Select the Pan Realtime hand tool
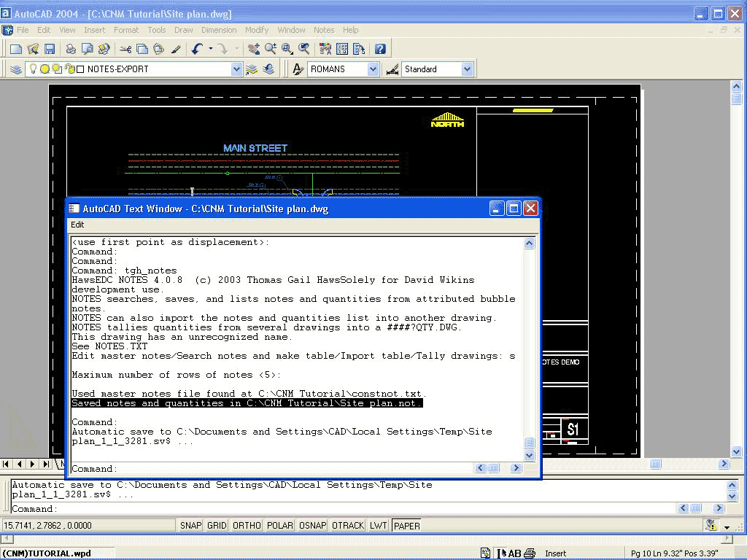The height and width of the screenshot is (560, 747). [x=253, y=49]
